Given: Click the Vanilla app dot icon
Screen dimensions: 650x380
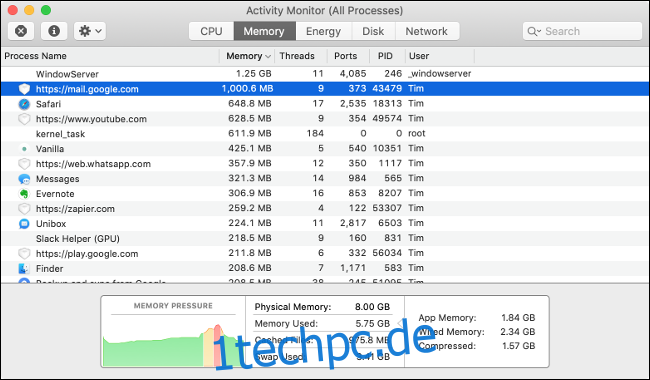Looking at the screenshot, I should point(24,149).
